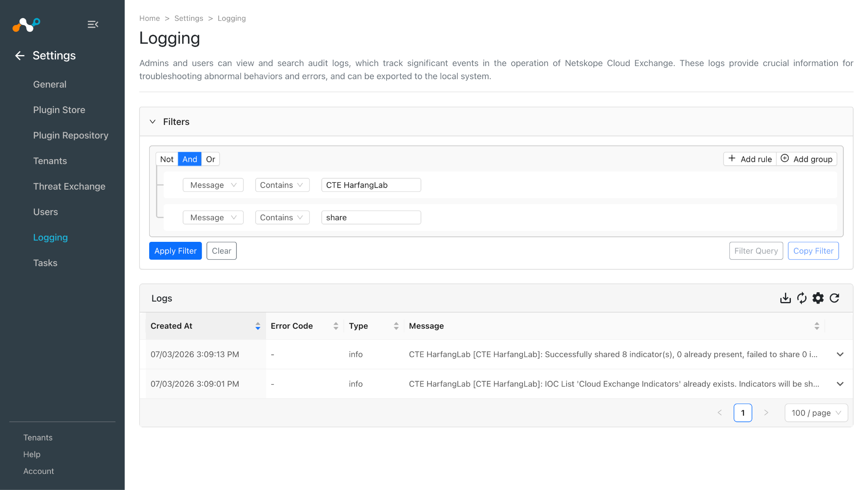Focus the CTE HarfangLab value field
Image resolution: width=868 pixels, height=490 pixels.
pos(371,185)
